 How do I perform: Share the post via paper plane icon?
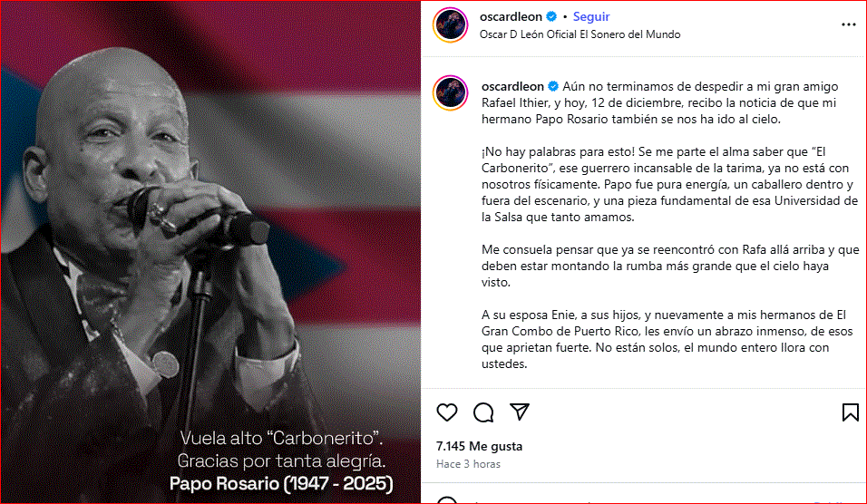[x=520, y=412]
